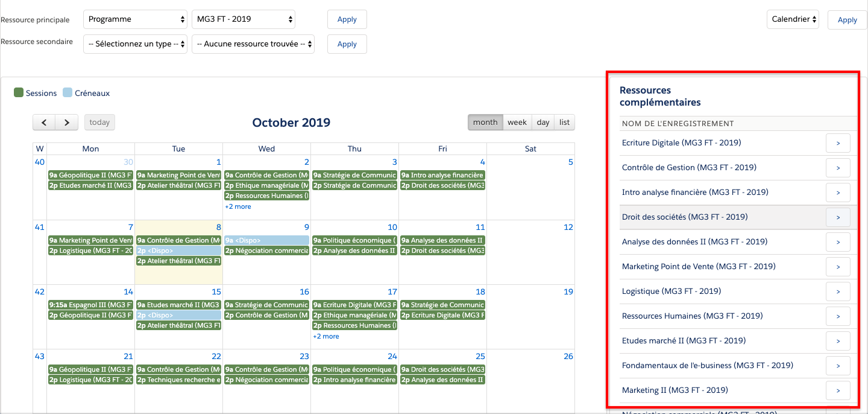The height and width of the screenshot is (414, 868).
Task: Click arrow button beside Contrôle de Gestion resource
Action: (x=838, y=168)
